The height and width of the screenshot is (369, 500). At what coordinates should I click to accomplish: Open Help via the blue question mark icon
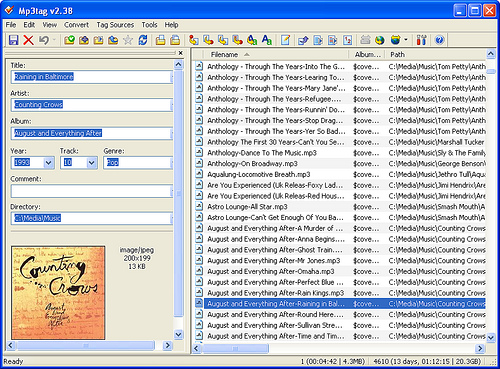point(440,40)
